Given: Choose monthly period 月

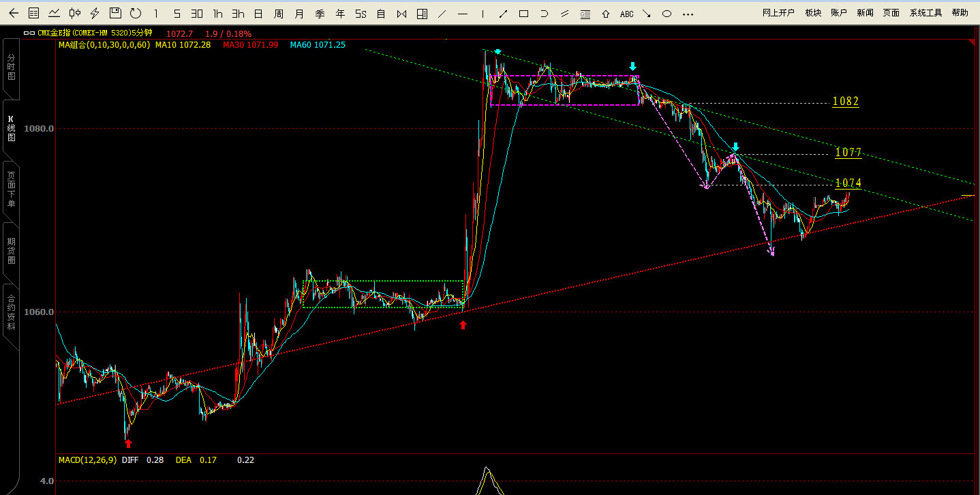Looking at the screenshot, I should pyautogui.click(x=299, y=13).
